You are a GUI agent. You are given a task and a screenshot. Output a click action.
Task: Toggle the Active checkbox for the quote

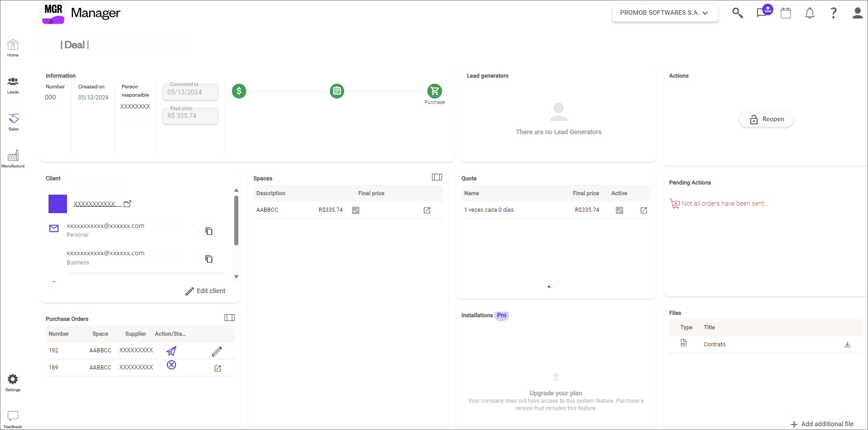point(619,210)
